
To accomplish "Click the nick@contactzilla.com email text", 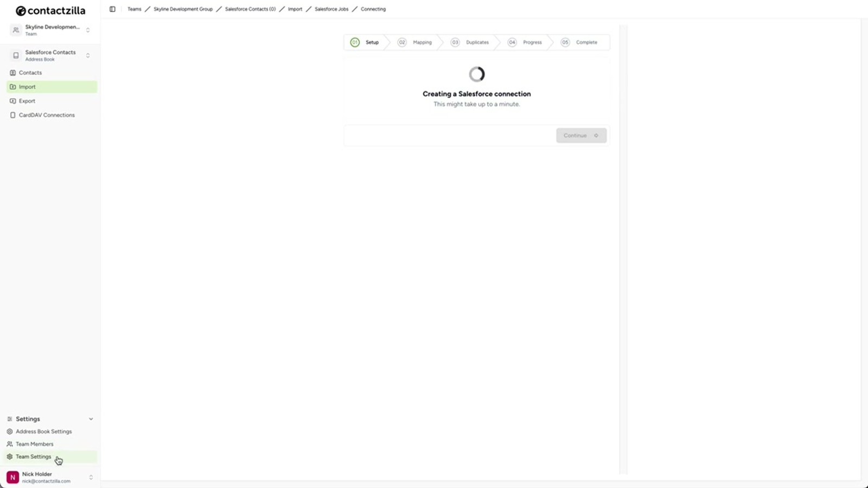I will point(46,481).
